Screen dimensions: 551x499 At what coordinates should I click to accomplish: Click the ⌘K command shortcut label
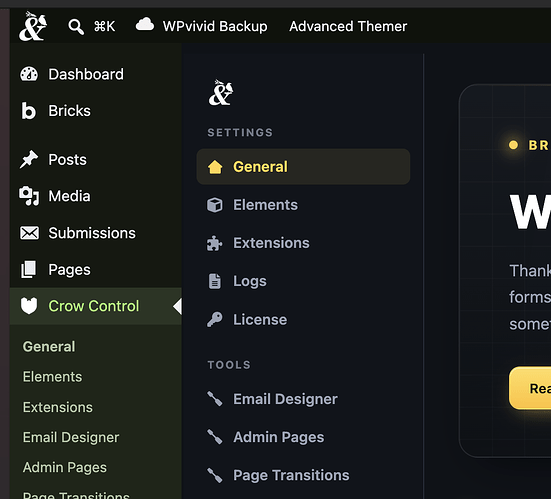[104, 26]
